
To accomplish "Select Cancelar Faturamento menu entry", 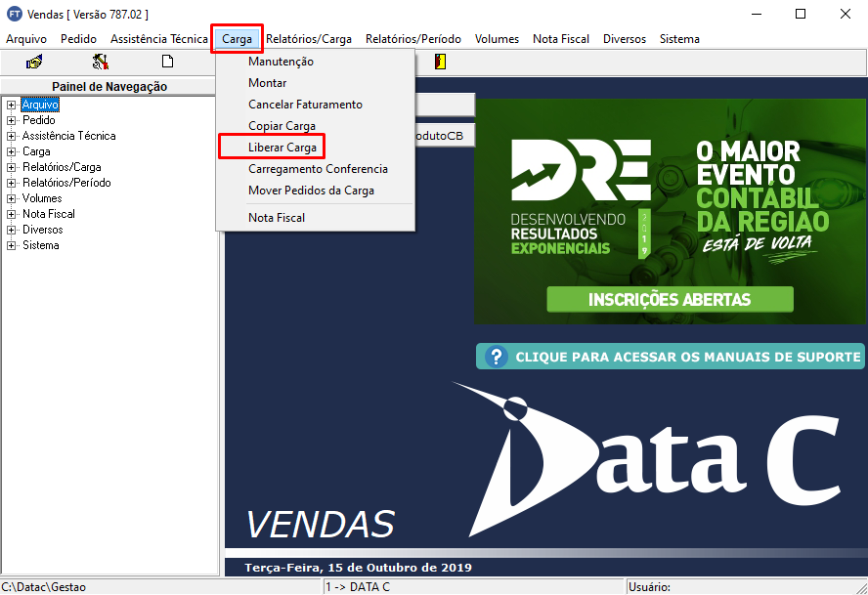I will 315,105.
